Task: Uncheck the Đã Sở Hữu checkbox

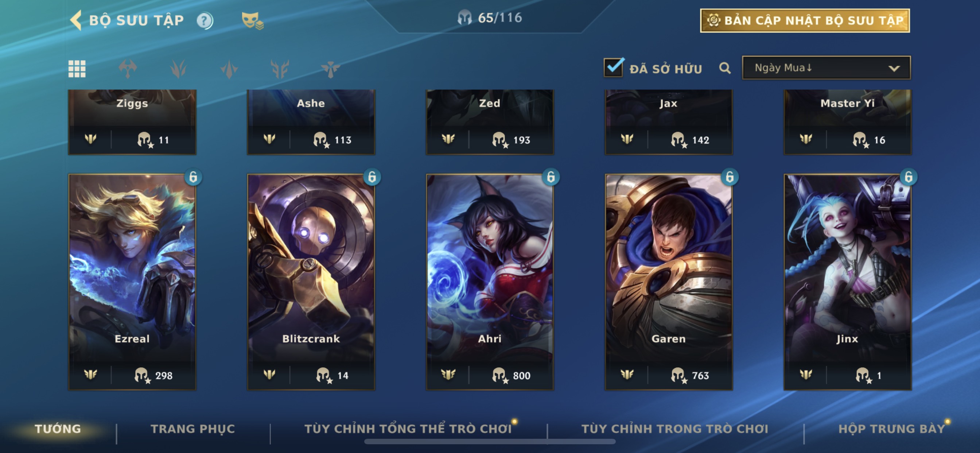Action: (x=614, y=67)
